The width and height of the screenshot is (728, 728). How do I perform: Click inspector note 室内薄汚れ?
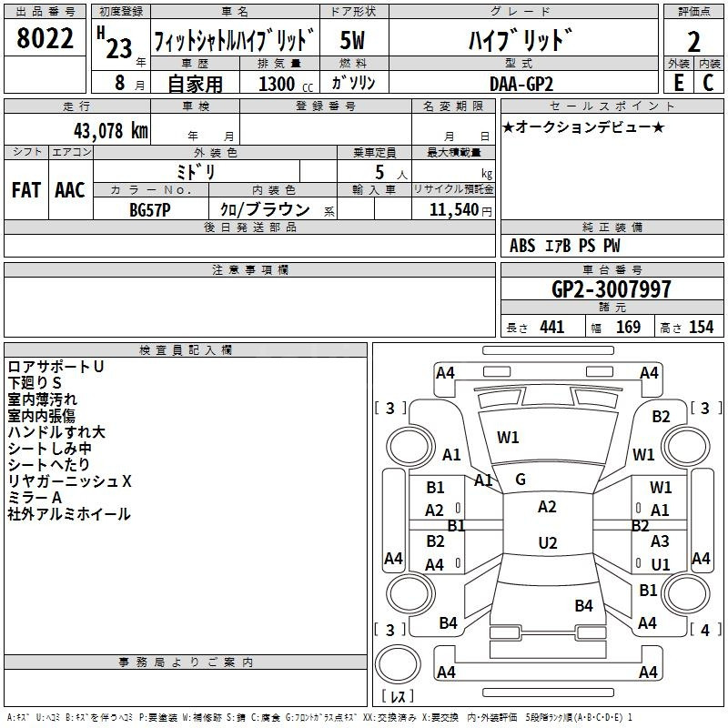(x=42, y=399)
